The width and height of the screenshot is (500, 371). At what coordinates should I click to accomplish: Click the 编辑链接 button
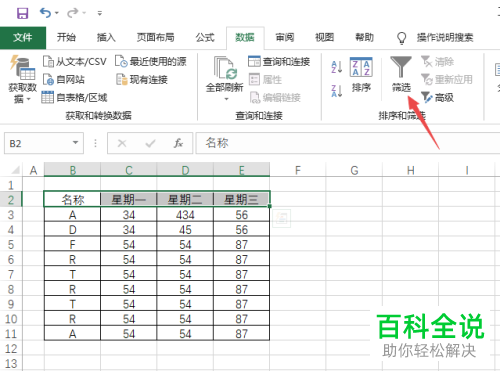[275, 98]
